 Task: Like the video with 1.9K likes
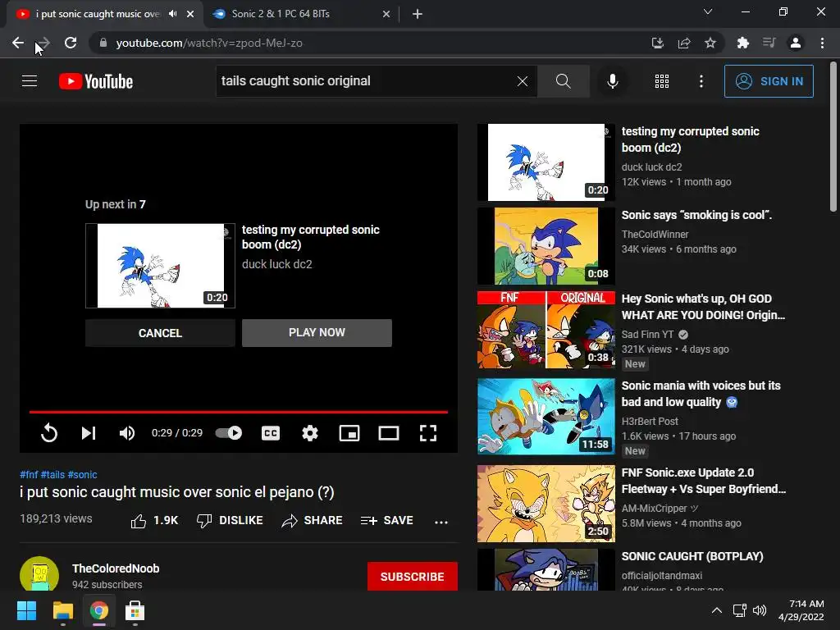(154, 520)
